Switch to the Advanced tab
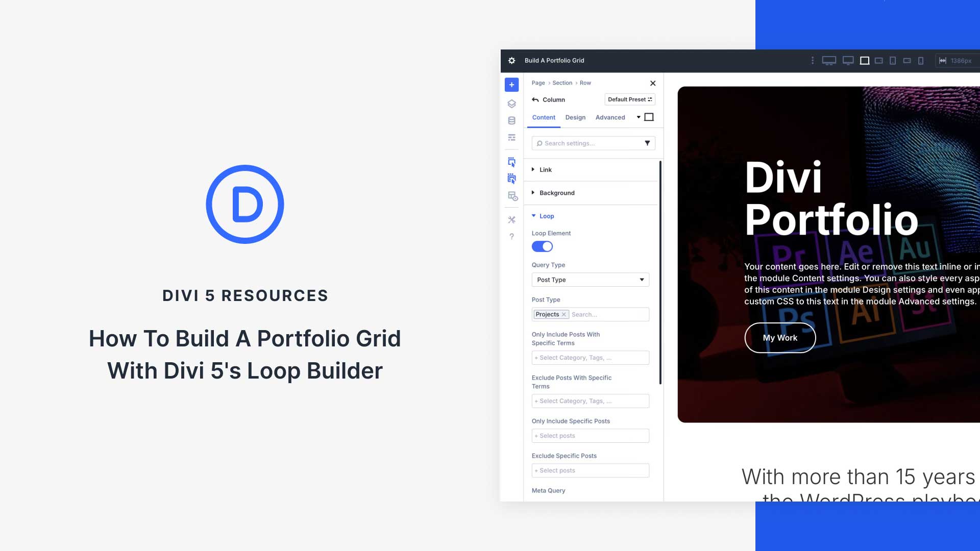 610,117
